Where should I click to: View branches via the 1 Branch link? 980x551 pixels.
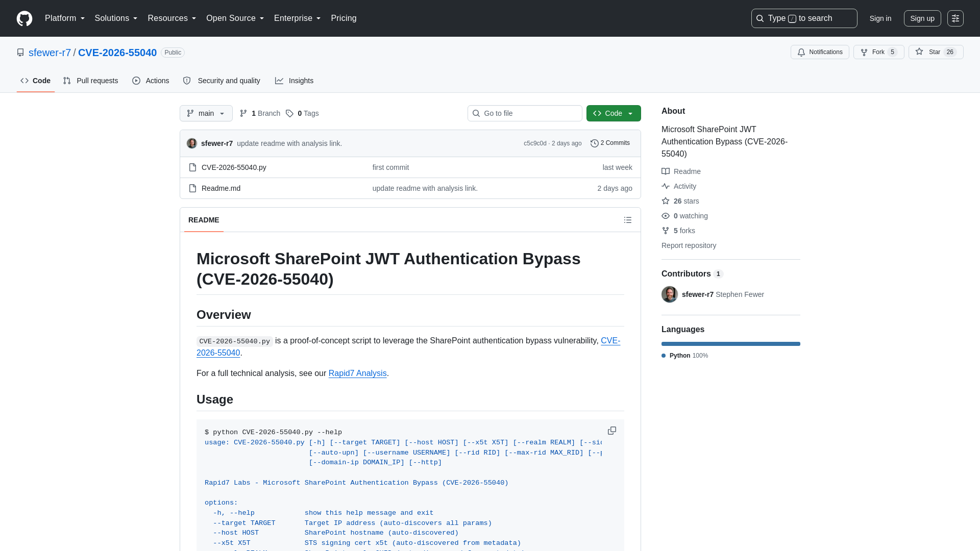click(x=260, y=113)
